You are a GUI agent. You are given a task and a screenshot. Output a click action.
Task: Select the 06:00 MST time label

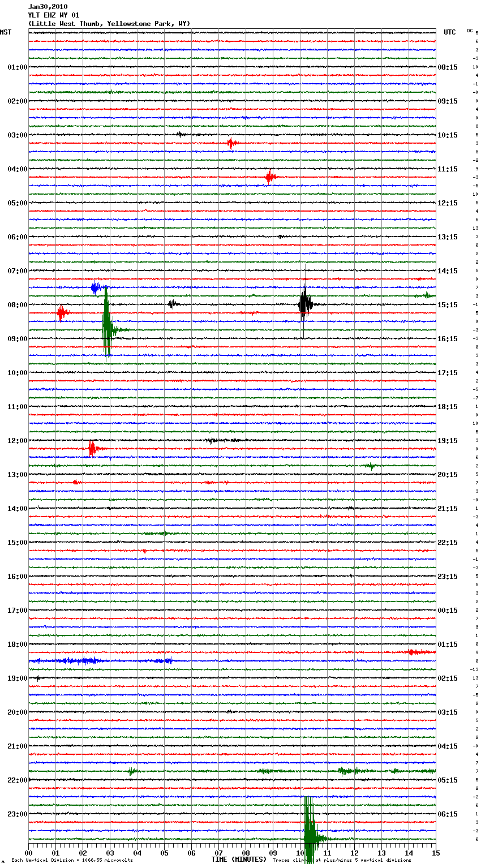point(18,237)
